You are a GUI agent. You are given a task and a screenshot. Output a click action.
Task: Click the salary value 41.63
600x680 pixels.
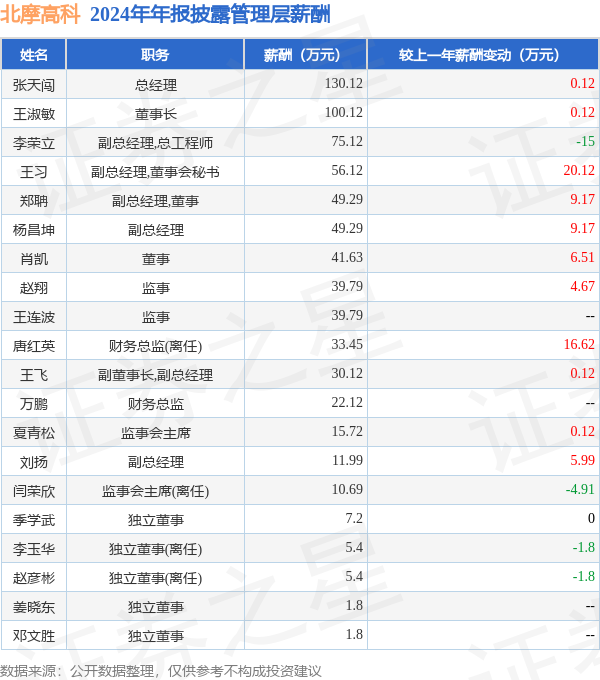point(347,258)
